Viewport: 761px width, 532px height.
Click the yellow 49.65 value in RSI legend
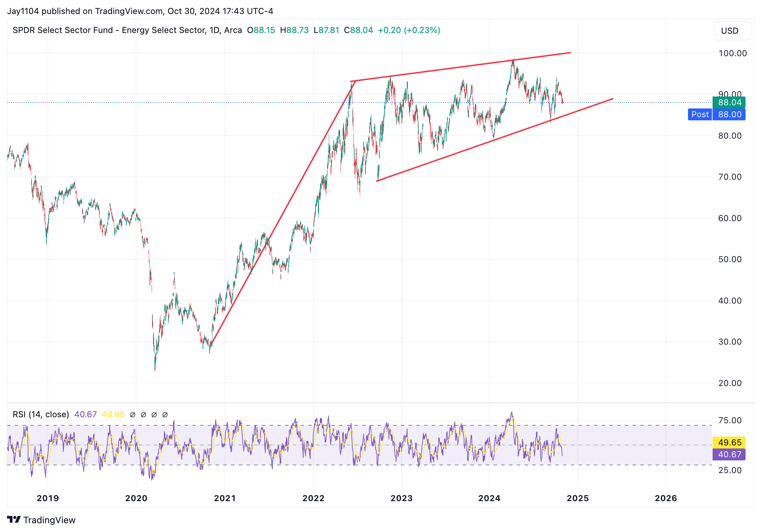[x=113, y=414]
